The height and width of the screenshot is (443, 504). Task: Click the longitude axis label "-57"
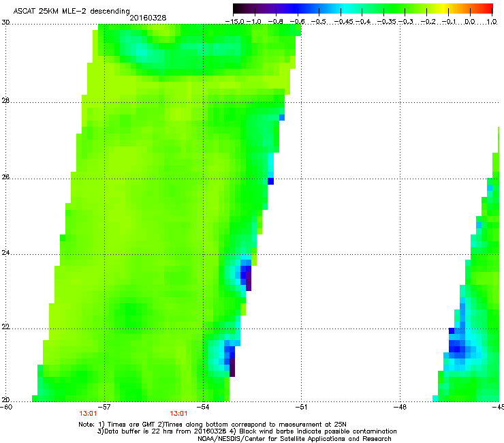click(x=104, y=407)
